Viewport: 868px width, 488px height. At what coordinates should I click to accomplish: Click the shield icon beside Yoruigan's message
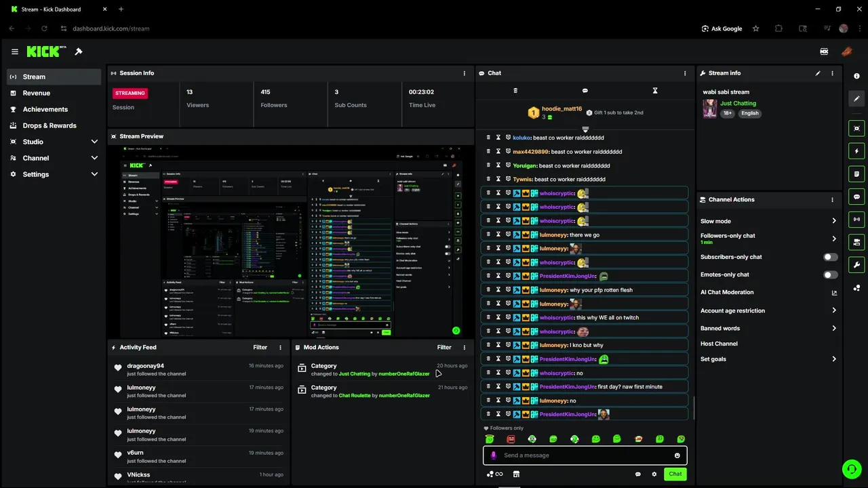(508, 165)
